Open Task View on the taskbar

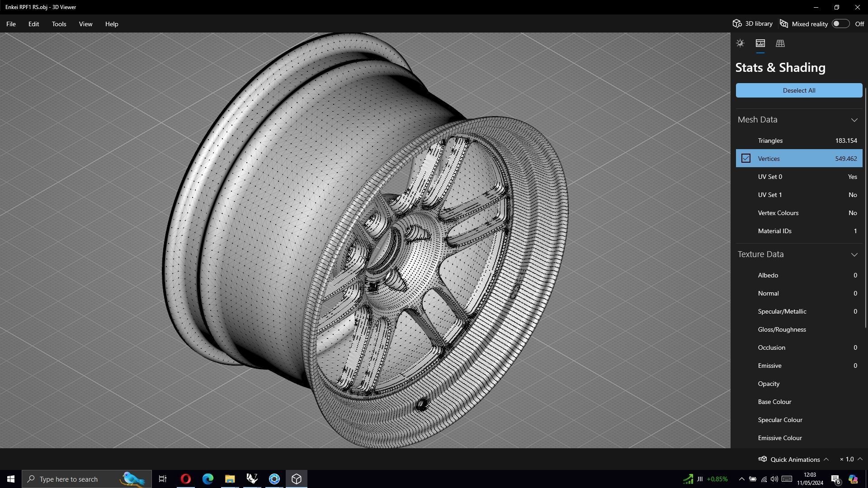pos(163,479)
